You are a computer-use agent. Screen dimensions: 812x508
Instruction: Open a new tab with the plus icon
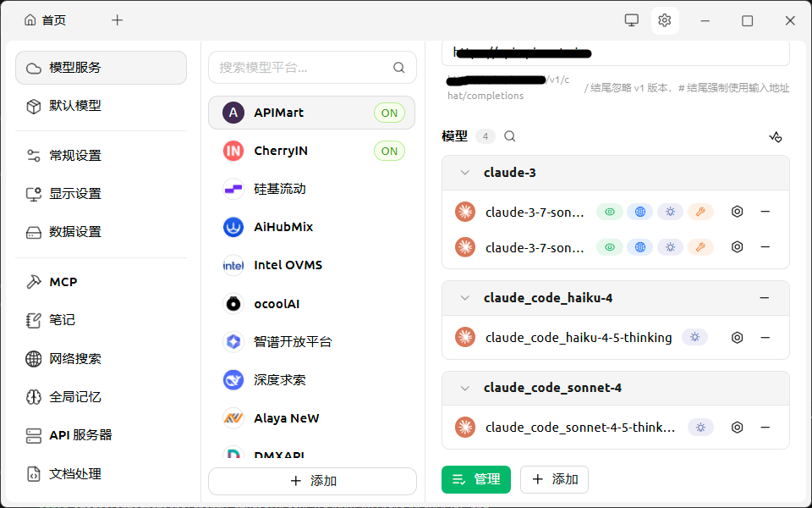[x=118, y=20]
